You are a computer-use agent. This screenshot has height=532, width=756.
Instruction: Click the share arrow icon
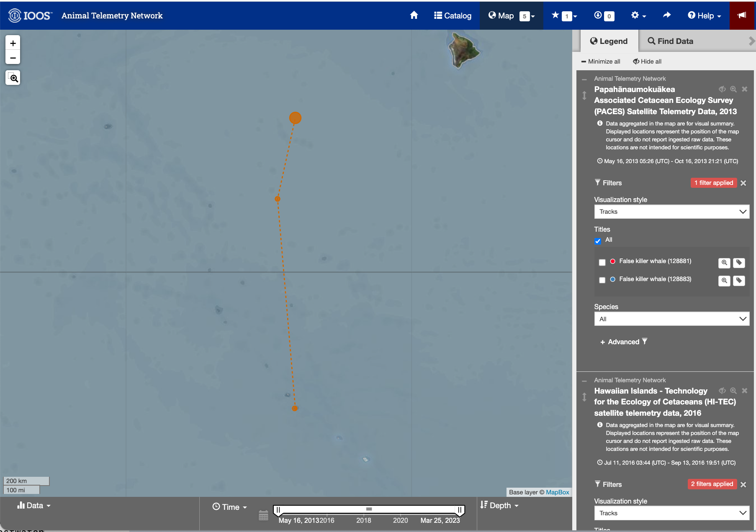(x=666, y=15)
